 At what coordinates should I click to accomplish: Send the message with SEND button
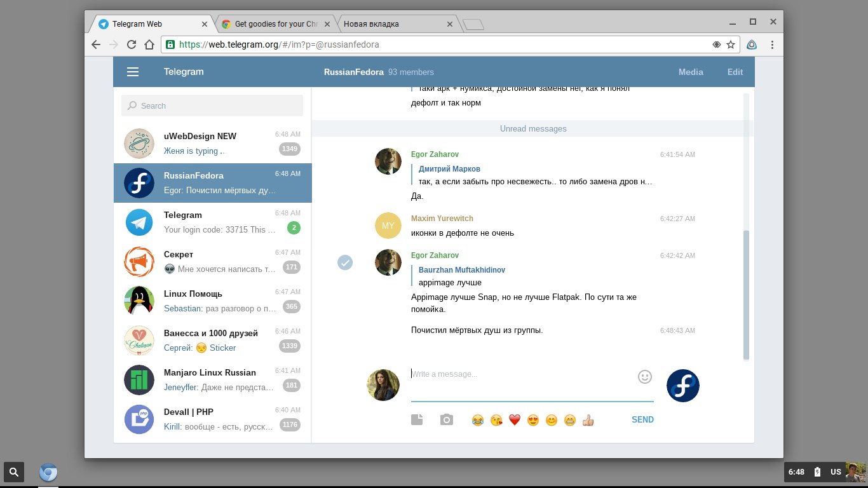point(642,419)
